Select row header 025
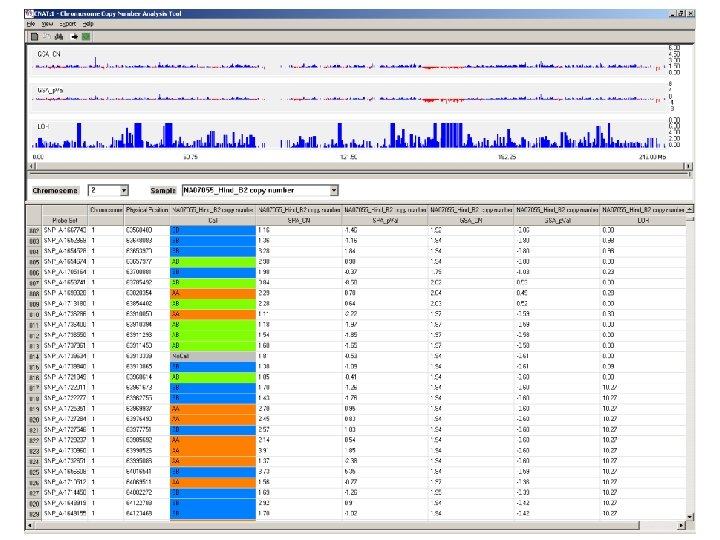 tap(34, 472)
